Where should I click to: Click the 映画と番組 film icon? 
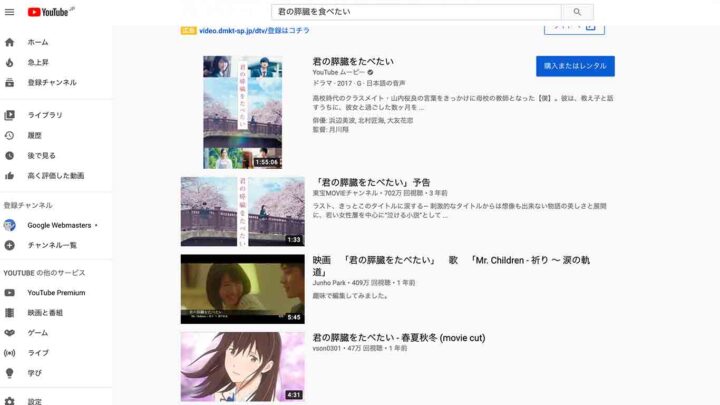10,313
